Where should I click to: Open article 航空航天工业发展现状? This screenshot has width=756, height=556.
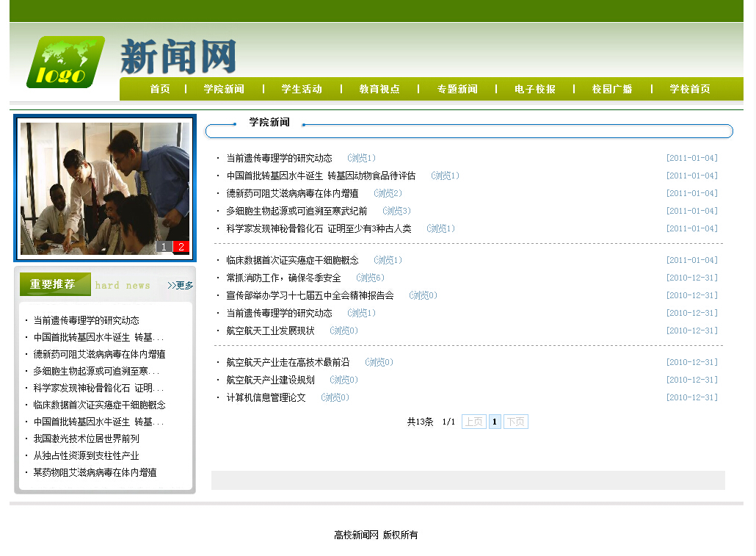[x=271, y=331]
